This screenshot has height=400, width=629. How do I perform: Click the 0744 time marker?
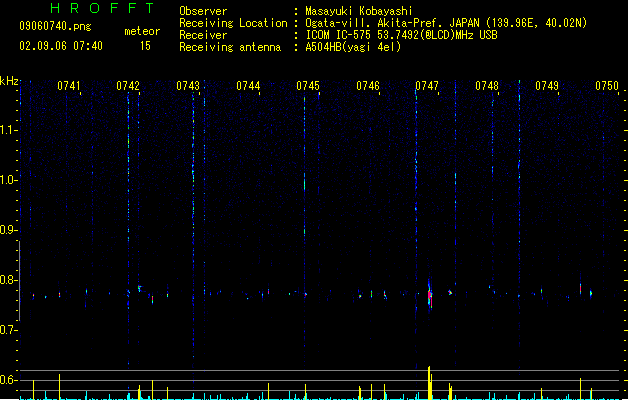click(248, 86)
